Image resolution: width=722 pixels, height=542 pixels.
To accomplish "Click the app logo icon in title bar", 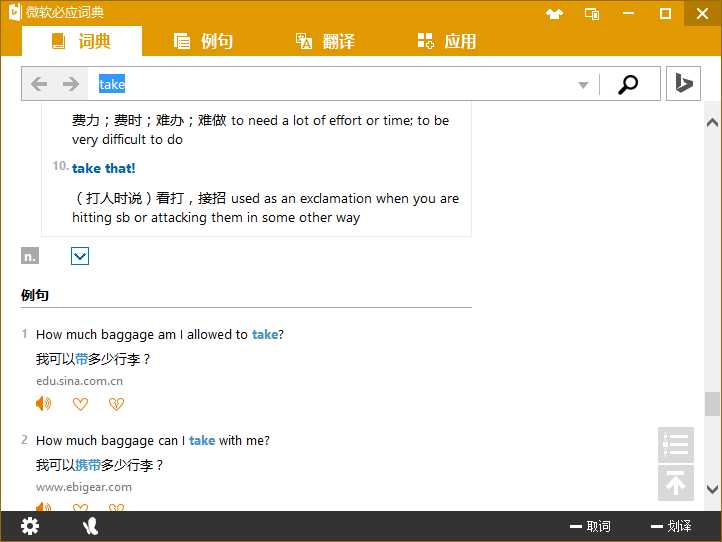I will coord(15,12).
